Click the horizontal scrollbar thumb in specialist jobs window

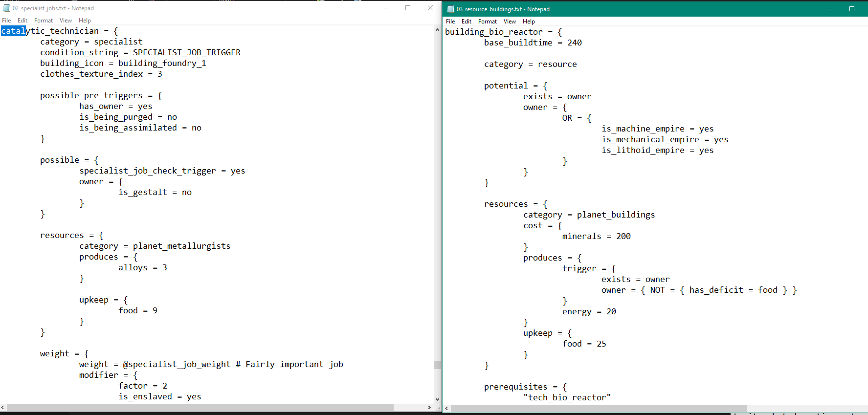[x=200, y=407]
